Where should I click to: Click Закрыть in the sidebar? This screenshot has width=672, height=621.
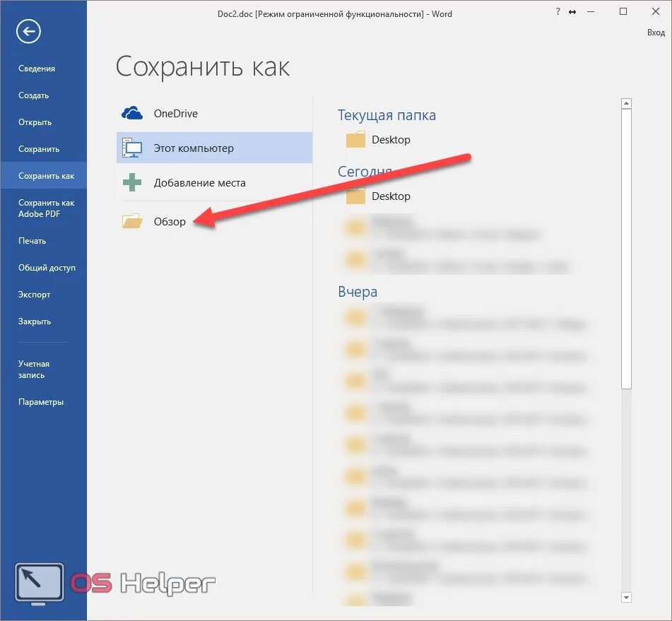coord(35,321)
